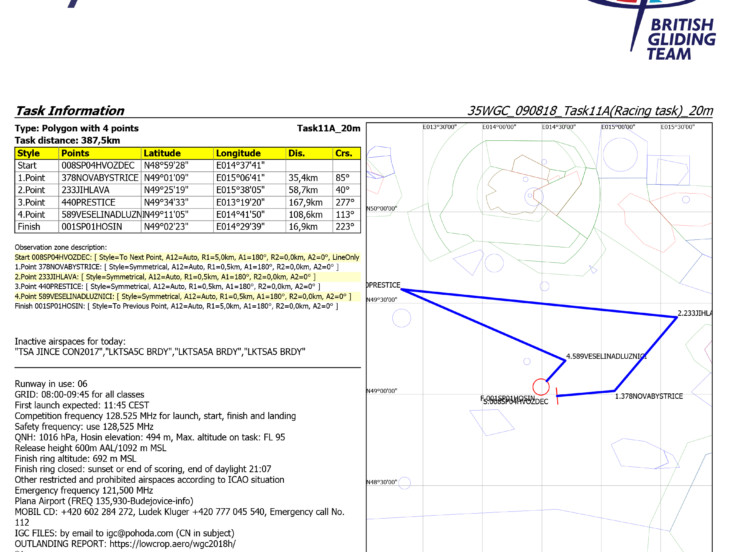The image size is (730, 552).
Task: Click the red finish circle on the map
Action: click(540, 386)
